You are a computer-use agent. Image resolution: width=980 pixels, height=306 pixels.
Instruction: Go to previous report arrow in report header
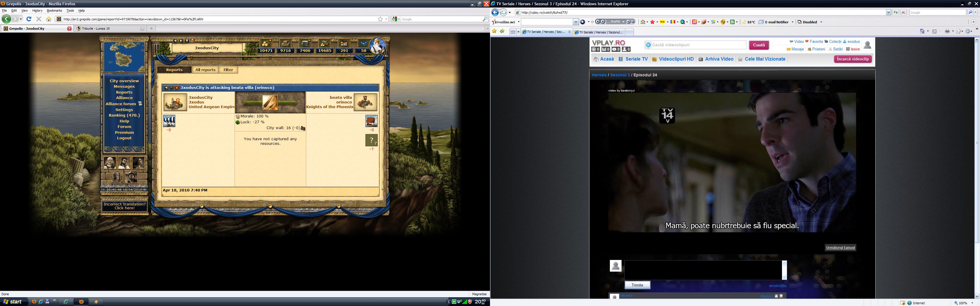point(166,88)
